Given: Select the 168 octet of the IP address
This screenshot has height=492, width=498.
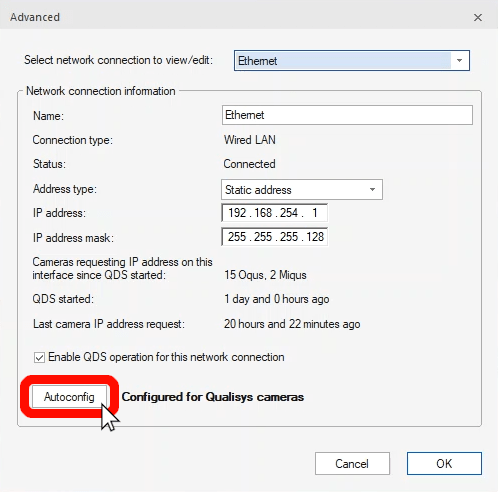Looking at the screenshot, I should coord(263,213).
